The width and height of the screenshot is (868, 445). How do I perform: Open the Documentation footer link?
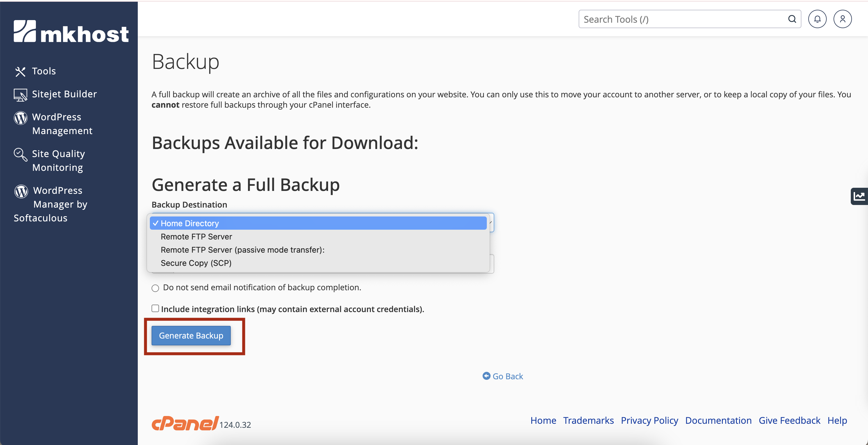click(x=718, y=420)
